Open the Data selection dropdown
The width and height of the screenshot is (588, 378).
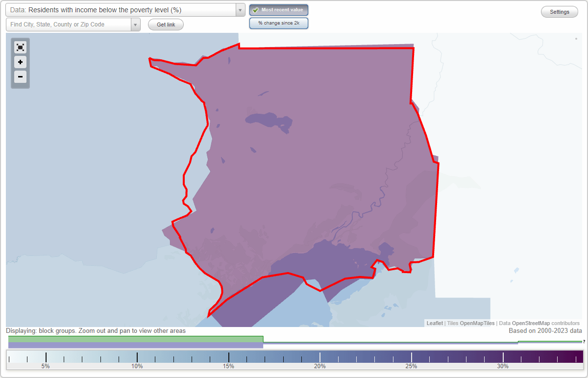122,10
